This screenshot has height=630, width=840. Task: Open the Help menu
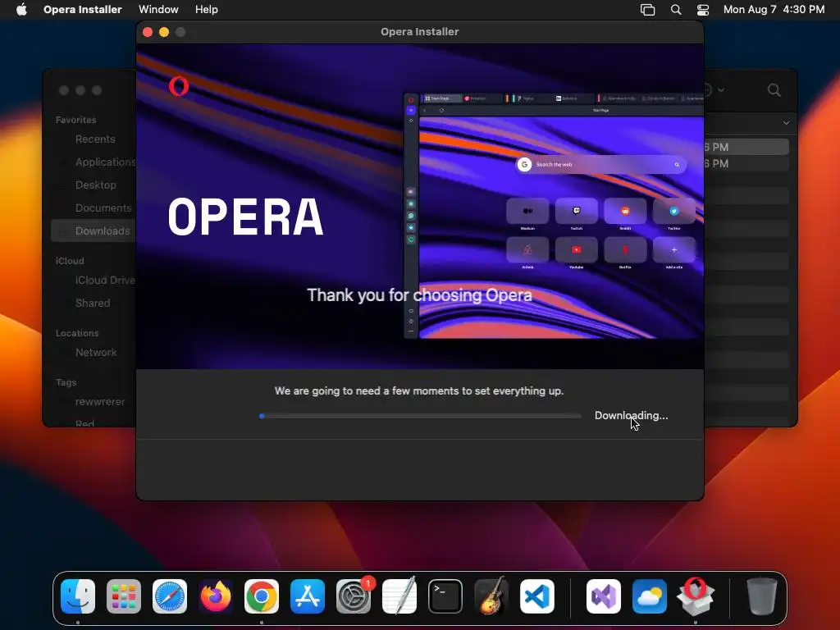click(x=206, y=10)
